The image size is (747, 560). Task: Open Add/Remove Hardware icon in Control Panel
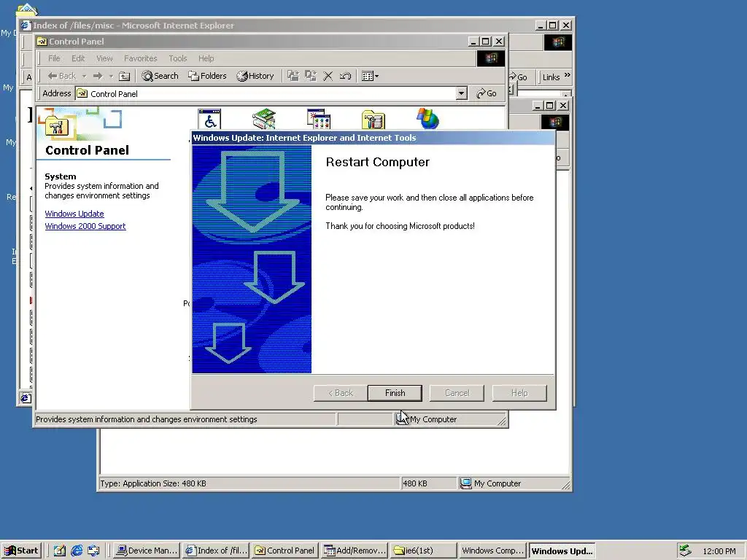tap(264, 119)
